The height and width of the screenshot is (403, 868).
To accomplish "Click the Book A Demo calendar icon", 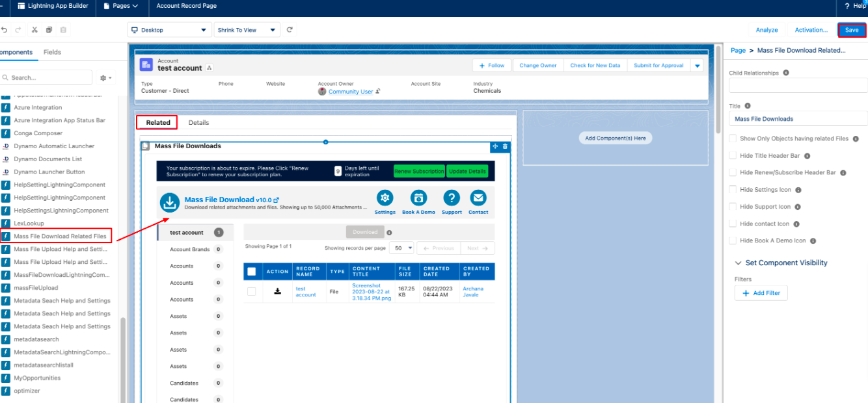I will (x=418, y=198).
